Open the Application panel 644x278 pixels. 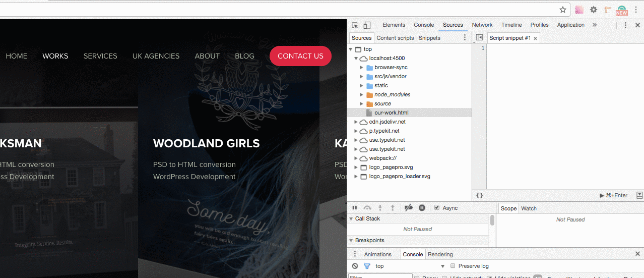[x=571, y=25]
